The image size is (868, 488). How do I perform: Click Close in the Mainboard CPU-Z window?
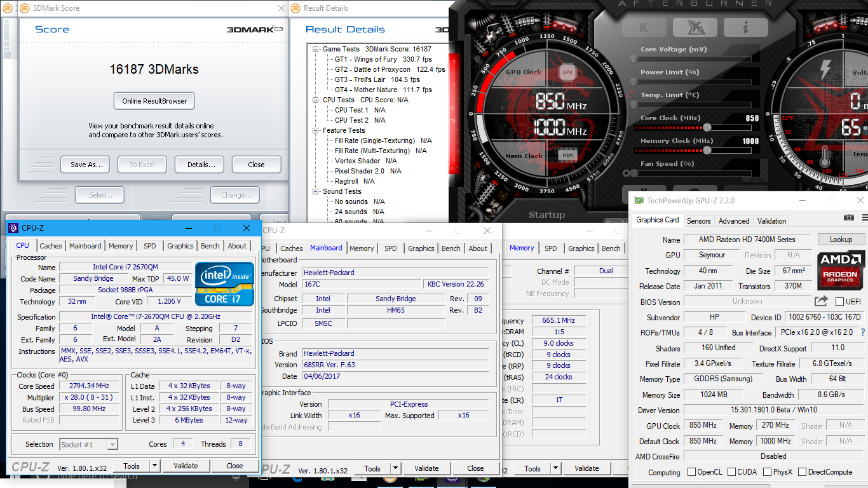[475, 469]
